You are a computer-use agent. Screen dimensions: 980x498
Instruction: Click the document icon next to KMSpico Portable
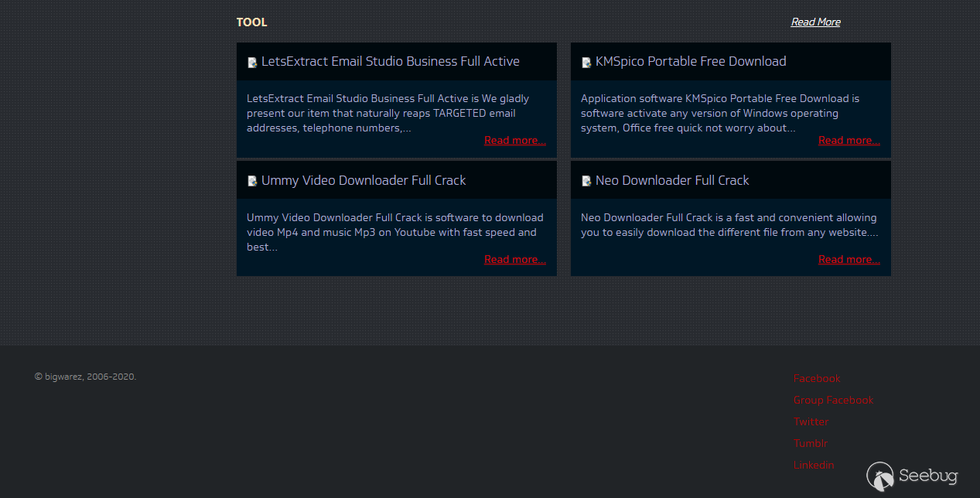coord(586,63)
